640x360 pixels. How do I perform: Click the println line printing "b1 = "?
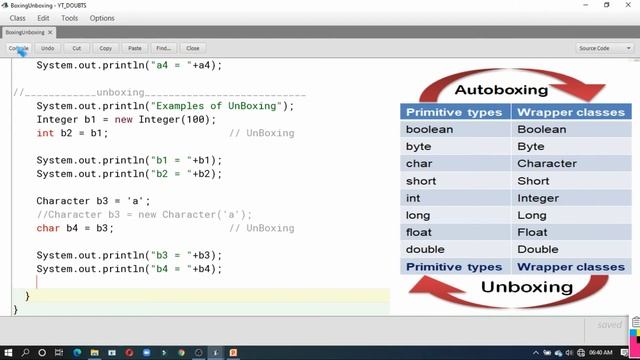129,160
